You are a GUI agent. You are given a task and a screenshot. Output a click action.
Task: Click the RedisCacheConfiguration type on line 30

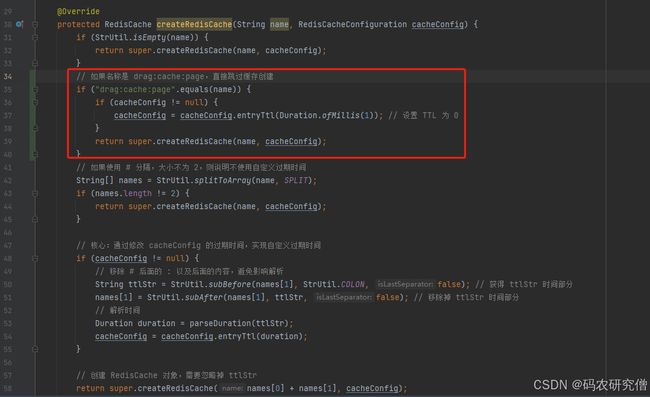(x=352, y=24)
